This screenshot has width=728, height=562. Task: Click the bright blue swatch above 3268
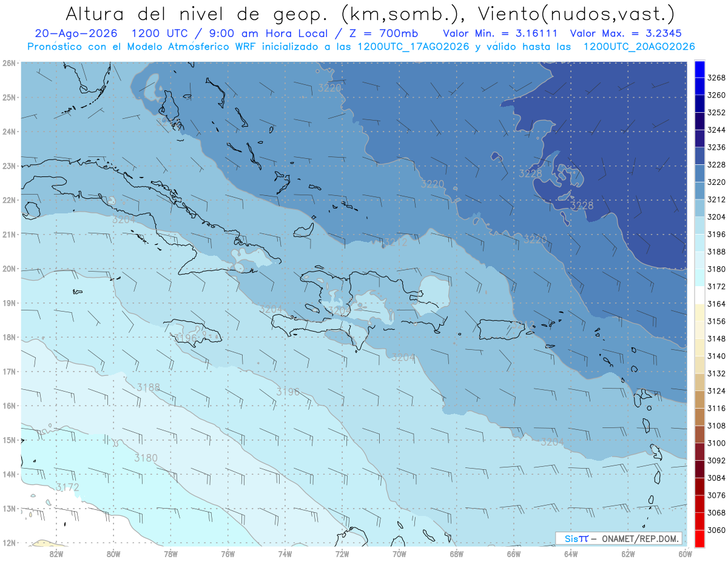[699, 69]
